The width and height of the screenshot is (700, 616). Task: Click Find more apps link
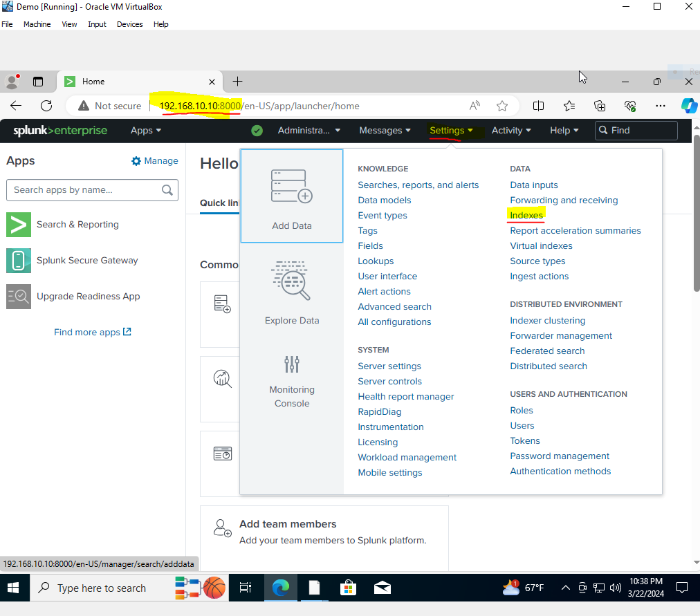(93, 333)
